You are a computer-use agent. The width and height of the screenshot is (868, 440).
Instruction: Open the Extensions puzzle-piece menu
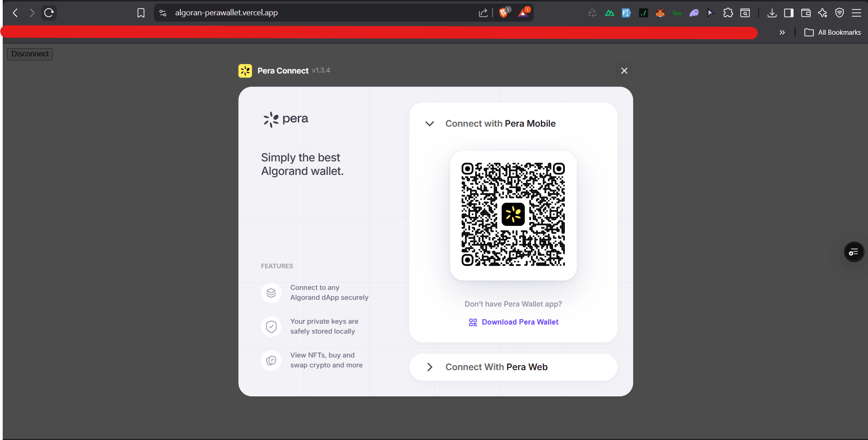click(x=728, y=13)
